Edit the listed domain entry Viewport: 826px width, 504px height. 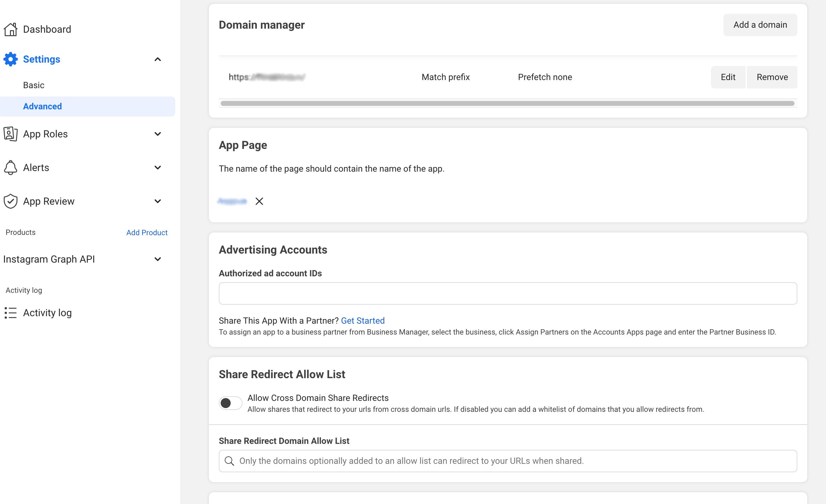728,77
